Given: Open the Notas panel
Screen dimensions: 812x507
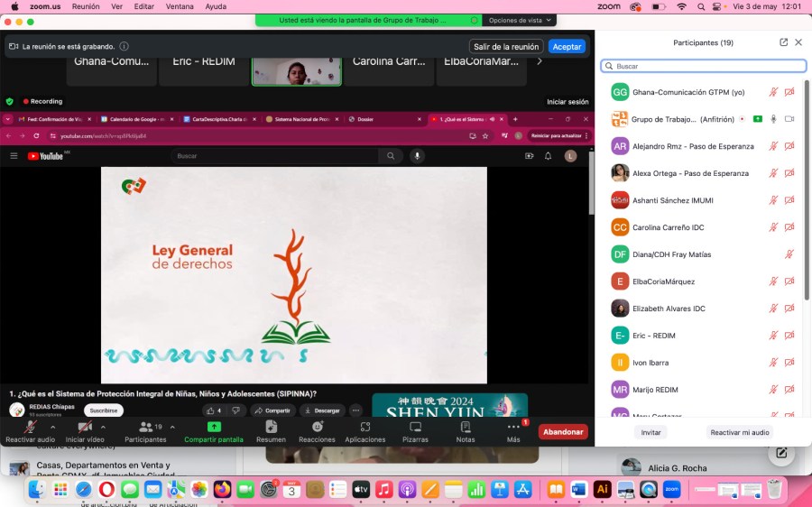Looking at the screenshot, I should [x=465, y=427].
